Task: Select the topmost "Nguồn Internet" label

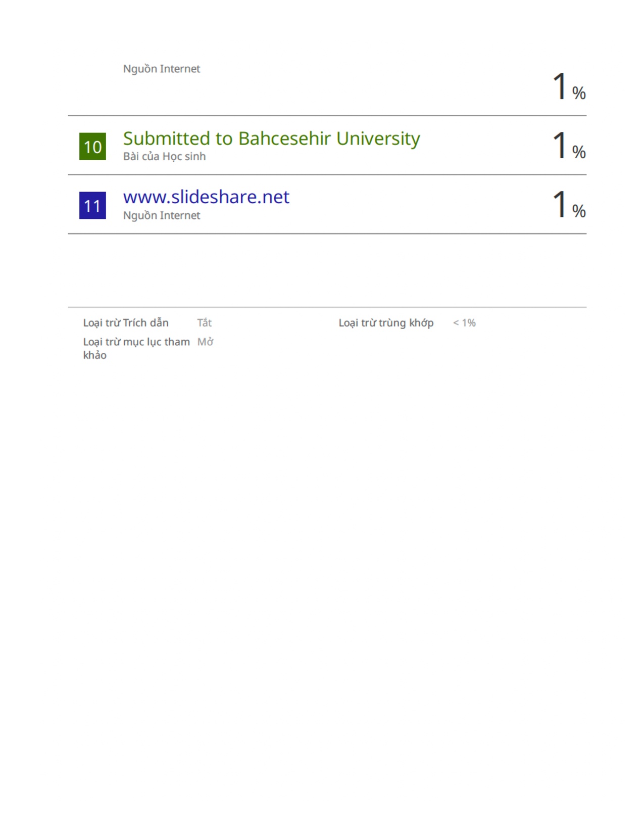Action: [x=162, y=69]
